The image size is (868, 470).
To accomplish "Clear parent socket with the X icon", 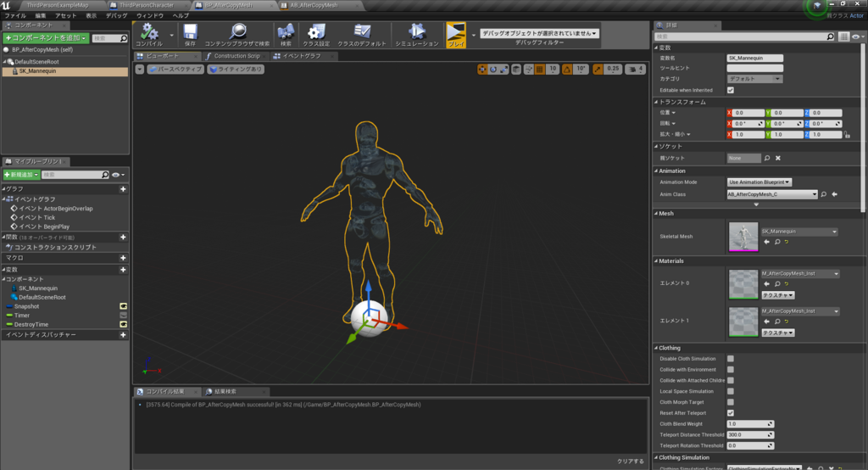I will tap(778, 158).
